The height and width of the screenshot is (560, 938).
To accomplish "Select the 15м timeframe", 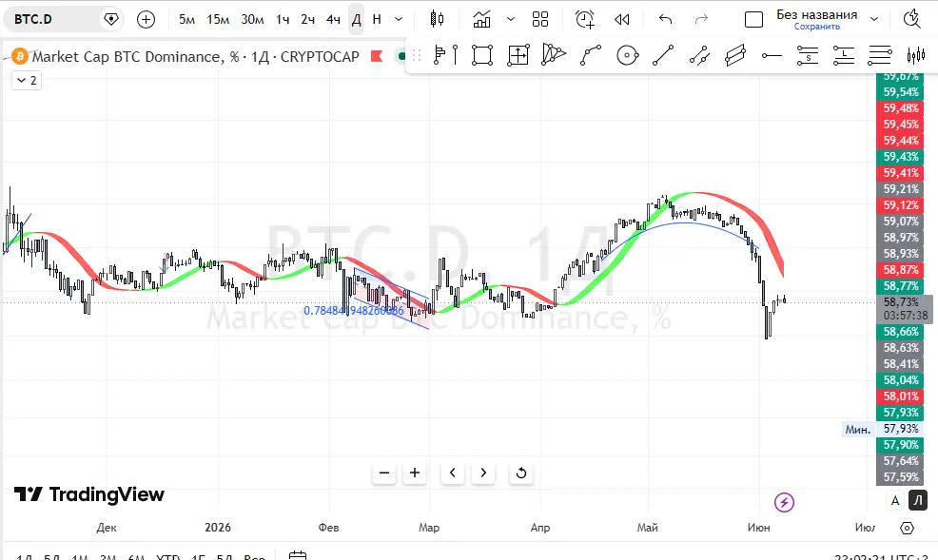I will tap(218, 19).
